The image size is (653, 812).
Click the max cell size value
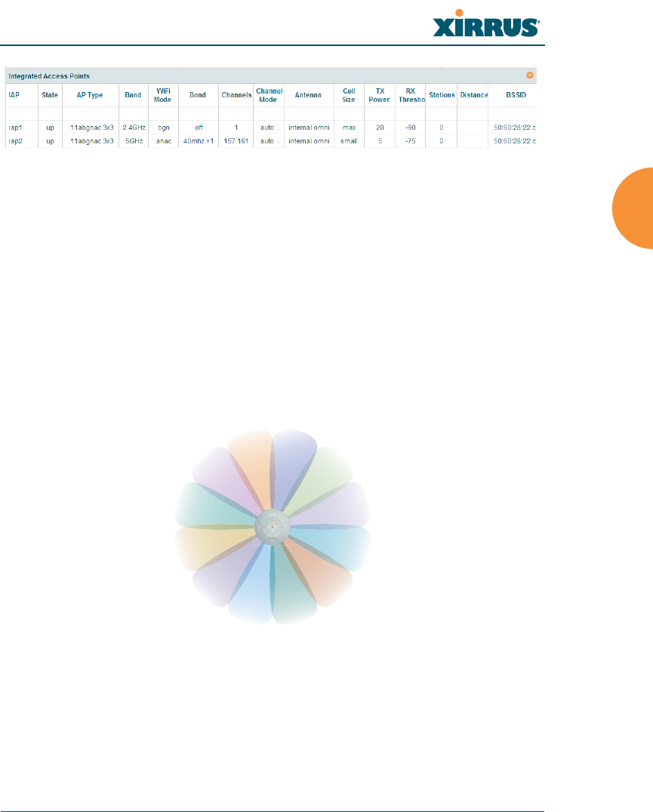pos(349,128)
